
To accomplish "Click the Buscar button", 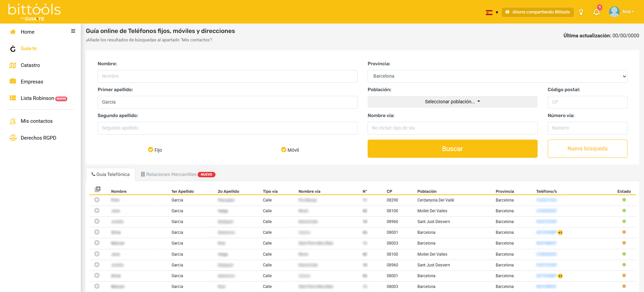I will 452,149.
